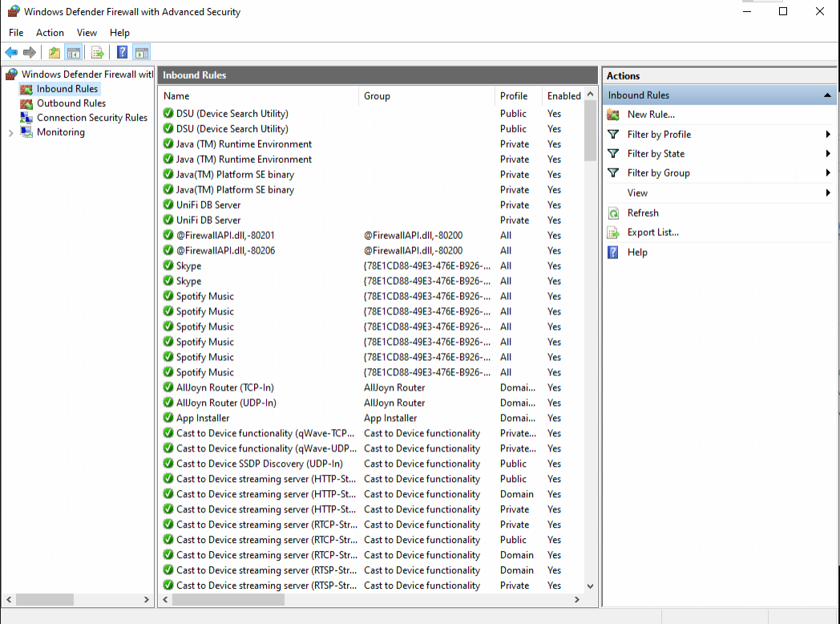Select the @FirewallAPI.dll,-80206 rule
This screenshot has height=624, width=840.
click(x=372, y=250)
